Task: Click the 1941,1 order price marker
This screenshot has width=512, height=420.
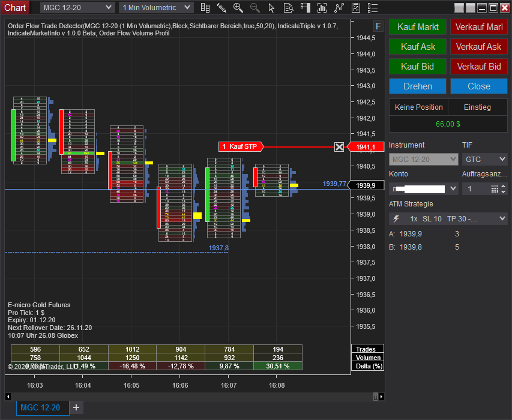Action: click(366, 147)
